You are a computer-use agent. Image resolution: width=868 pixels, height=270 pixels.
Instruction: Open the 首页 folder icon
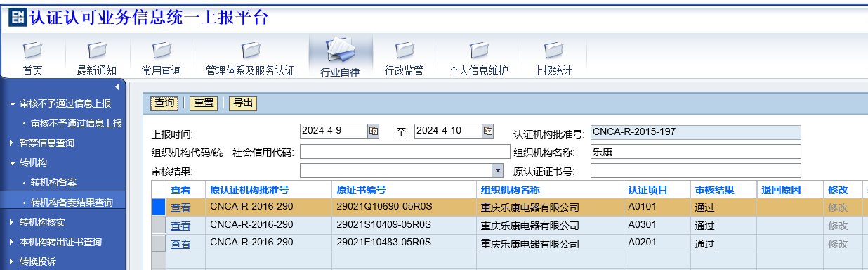pyautogui.click(x=32, y=51)
